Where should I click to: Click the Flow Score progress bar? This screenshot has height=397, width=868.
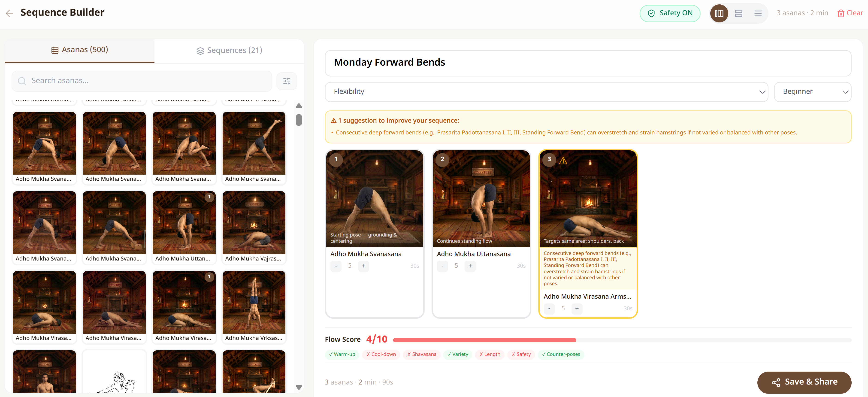[x=622, y=340]
